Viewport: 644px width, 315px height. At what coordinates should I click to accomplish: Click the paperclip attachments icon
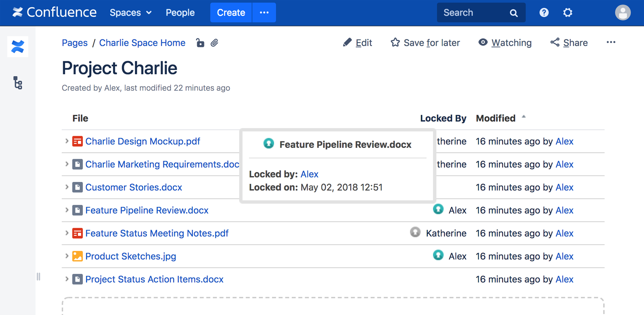pyautogui.click(x=215, y=43)
